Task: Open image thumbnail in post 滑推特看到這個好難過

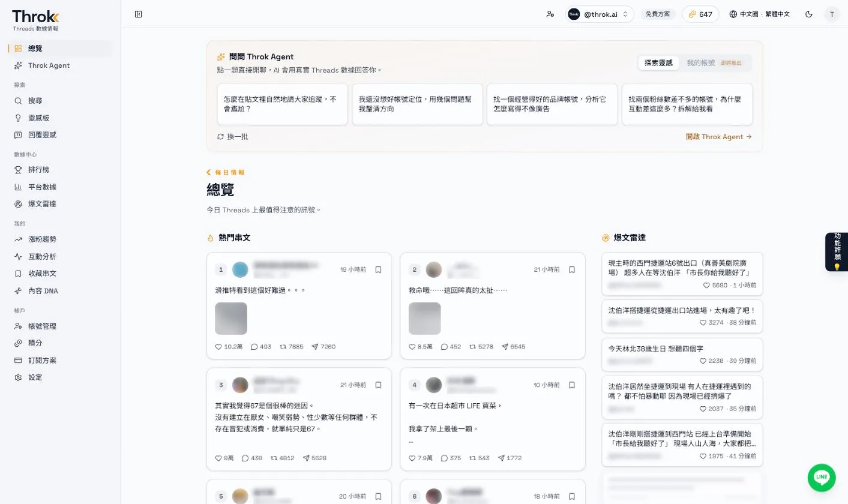Action: coord(231,319)
